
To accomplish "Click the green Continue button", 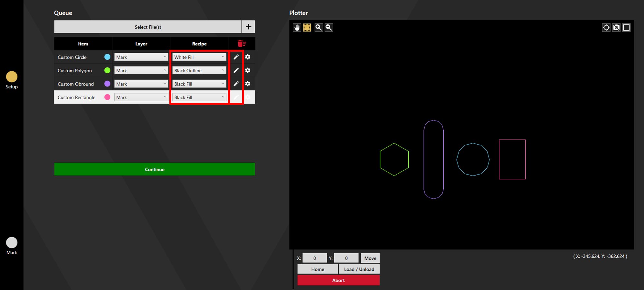I will [155, 169].
